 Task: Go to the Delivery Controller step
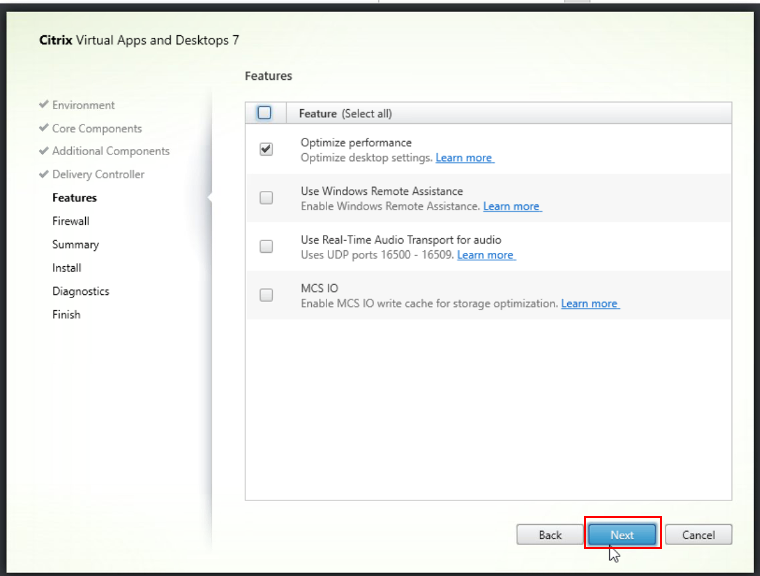[x=98, y=174]
